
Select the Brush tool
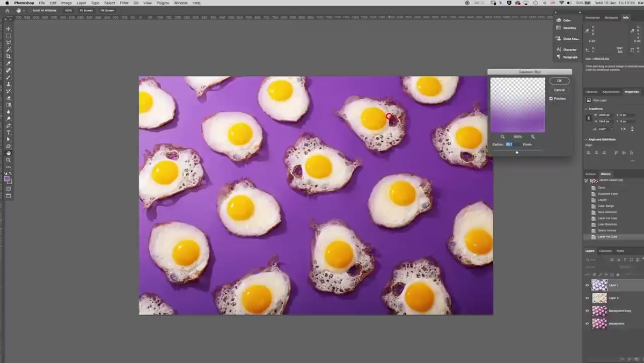coord(8,77)
